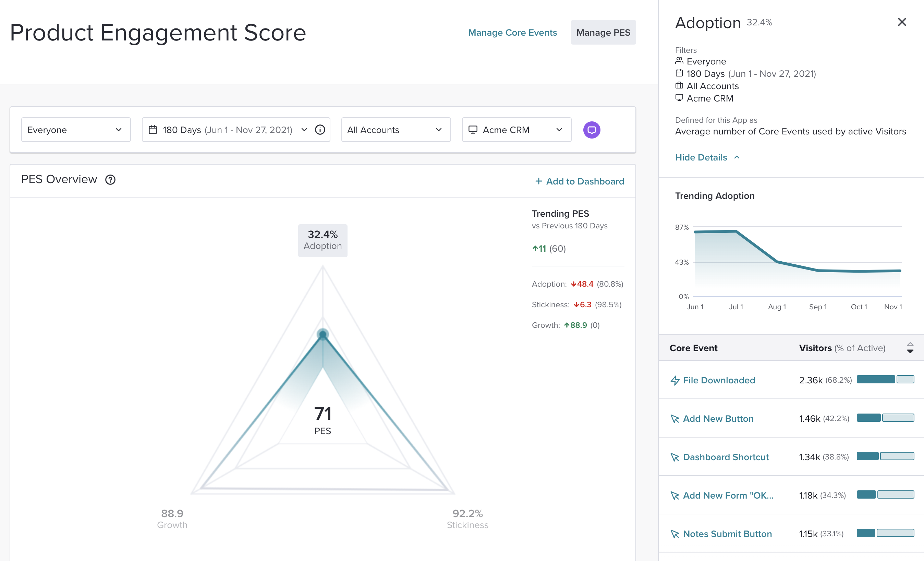Open the Add New Form "OK... core event
Viewport: 924px width, 561px height.
pyautogui.click(x=728, y=495)
